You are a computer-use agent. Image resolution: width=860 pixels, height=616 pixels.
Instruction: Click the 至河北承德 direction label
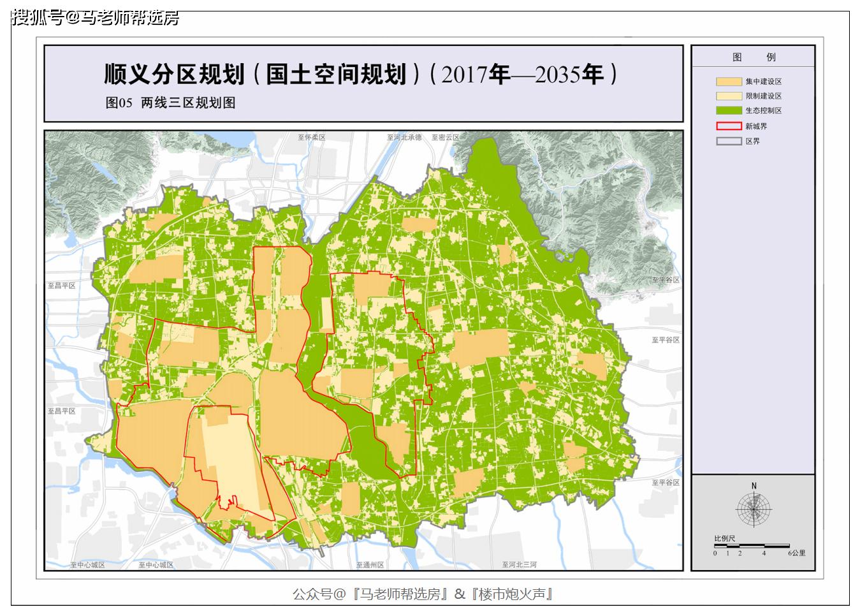(404, 138)
